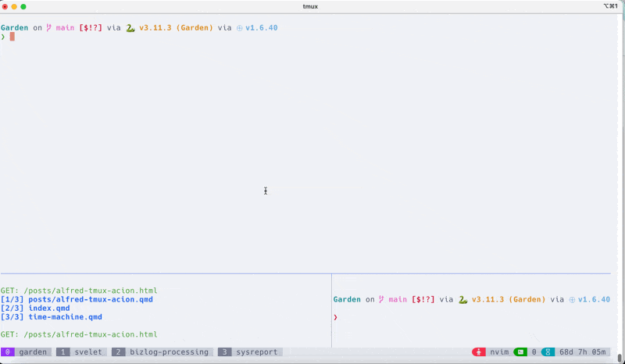Screen dimensions: 625x364
Task: Click the '[2/3] index.qmd' line
Action: [35, 309]
